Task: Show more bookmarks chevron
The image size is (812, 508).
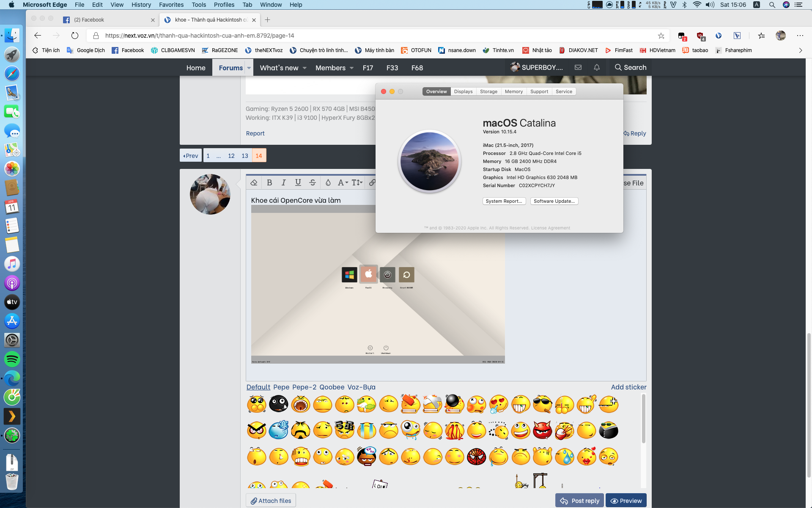Action: tap(800, 50)
